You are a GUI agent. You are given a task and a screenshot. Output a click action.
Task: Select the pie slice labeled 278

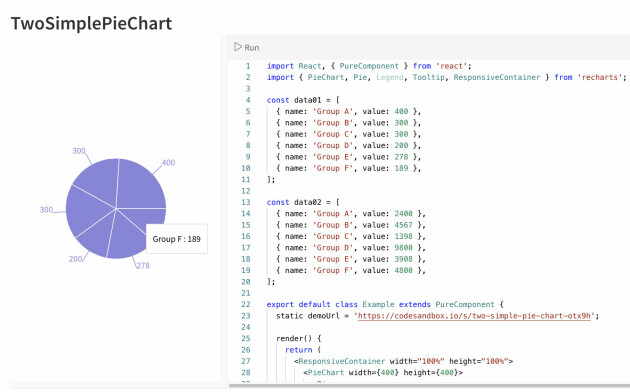125,237
